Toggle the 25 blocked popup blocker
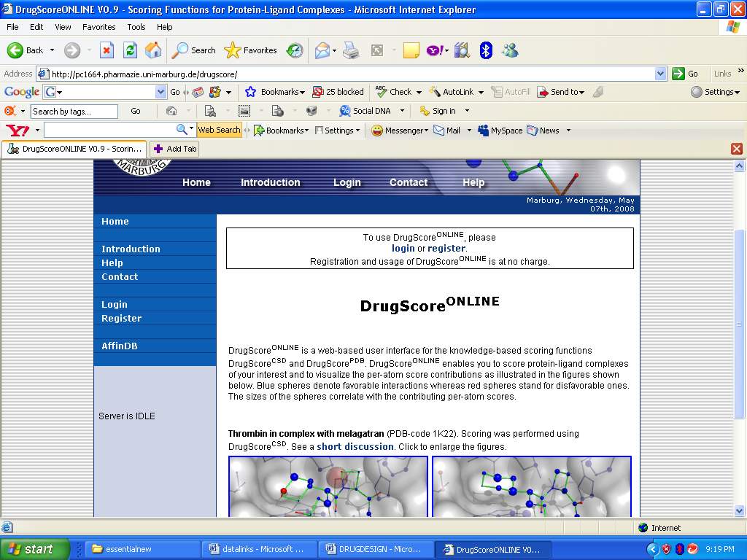747x560 pixels. click(x=338, y=92)
